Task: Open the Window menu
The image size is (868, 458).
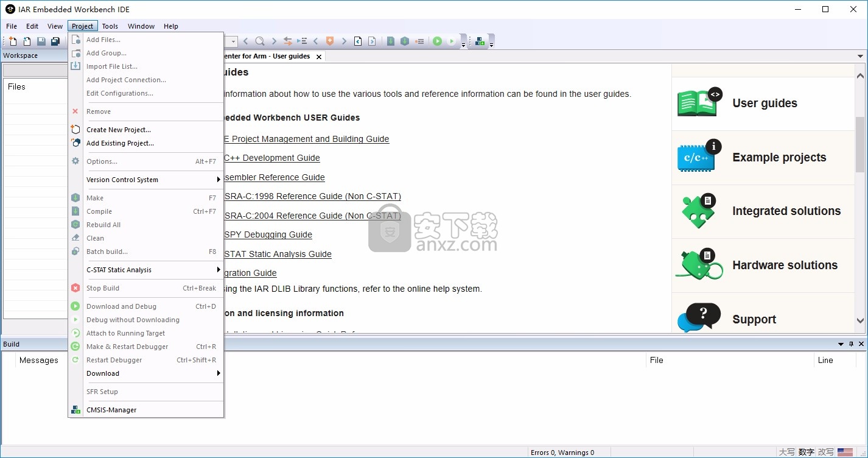Action: pyautogui.click(x=141, y=26)
